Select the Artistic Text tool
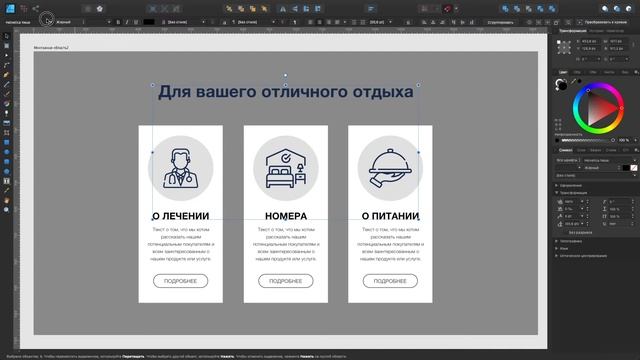This screenshot has width=640, height=360. [x=6, y=181]
